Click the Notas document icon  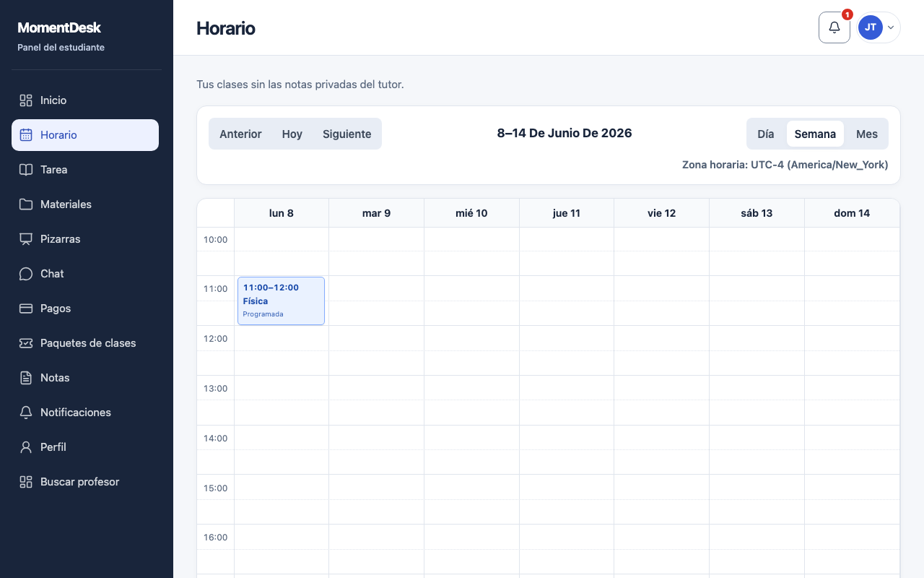coord(26,378)
